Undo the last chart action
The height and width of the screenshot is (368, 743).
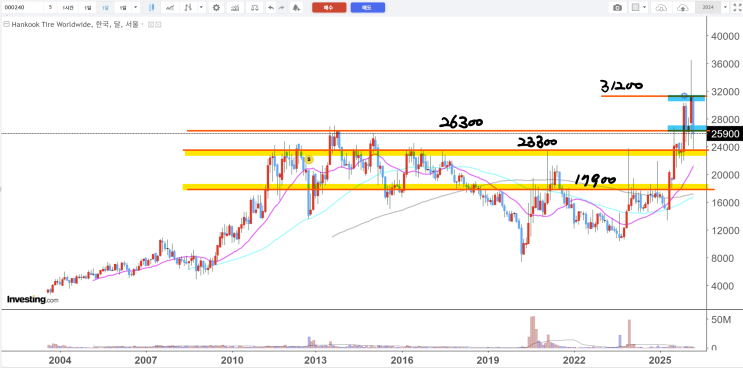coord(271,8)
